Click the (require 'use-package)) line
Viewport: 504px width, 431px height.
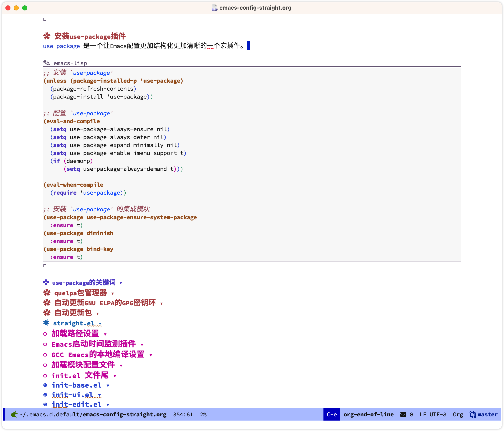pyautogui.click(x=88, y=193)
